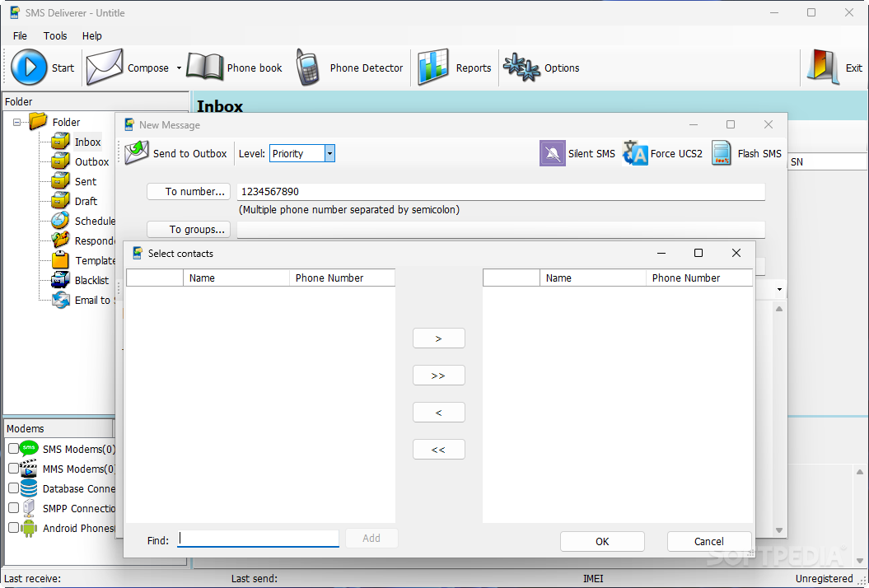Toggle Force UCS2 translate icon
This screenshot has height=588, width=869.
634,153
